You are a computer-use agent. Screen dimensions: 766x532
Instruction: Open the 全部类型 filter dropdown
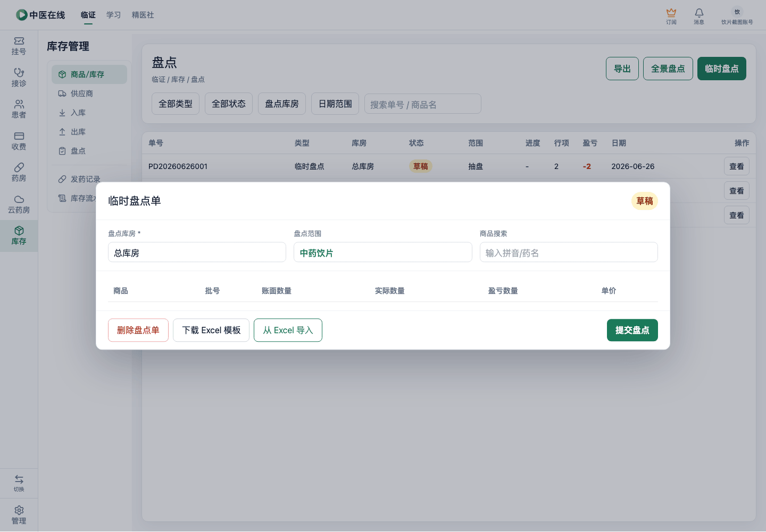tap(176, 104)
